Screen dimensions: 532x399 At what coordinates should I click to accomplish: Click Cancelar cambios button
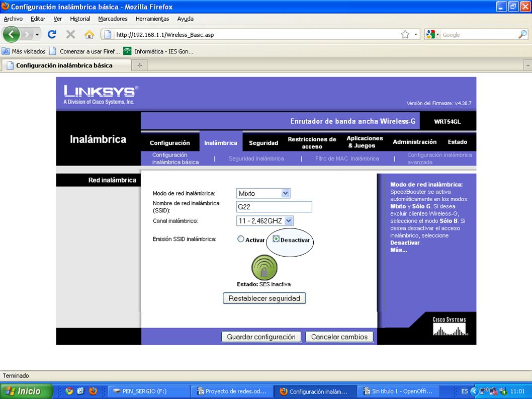(x=339, y=337)
